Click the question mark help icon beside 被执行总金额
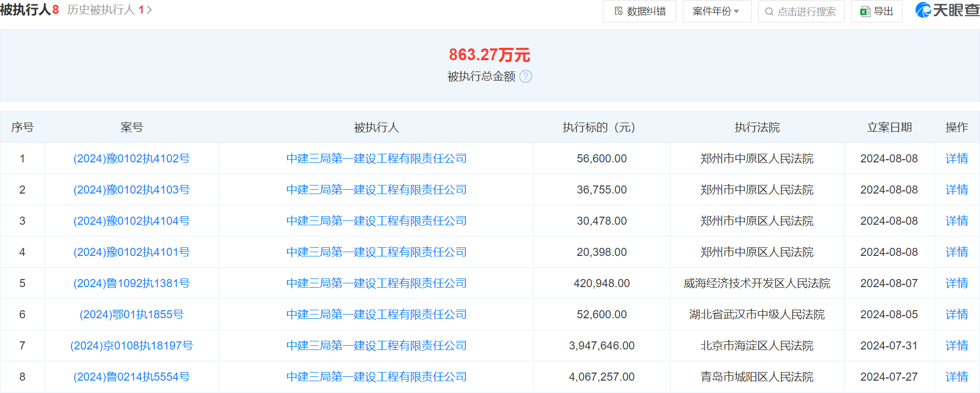Image resolution: width=980 pixels, height=393 pixels. (526, 76)
